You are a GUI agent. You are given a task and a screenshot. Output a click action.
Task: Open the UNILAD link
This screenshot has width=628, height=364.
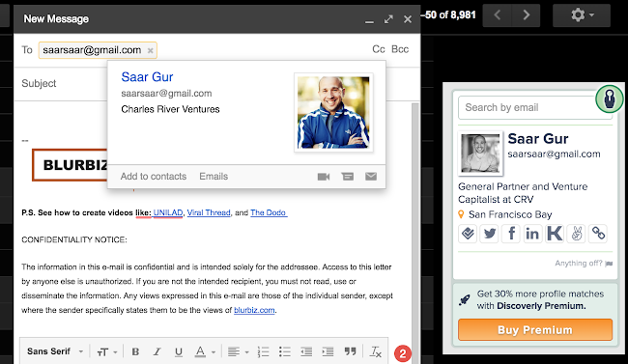pos(168,212)
